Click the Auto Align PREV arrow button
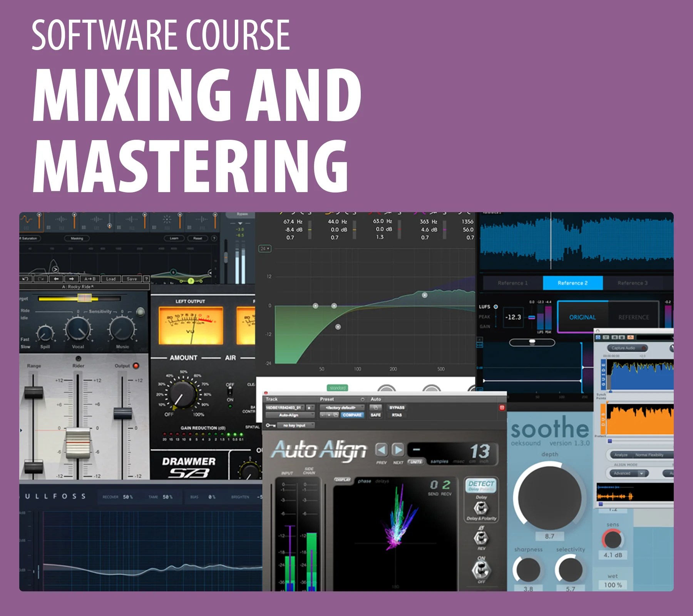693x616 pixels. pyautogui.click(x=381, y=450)
